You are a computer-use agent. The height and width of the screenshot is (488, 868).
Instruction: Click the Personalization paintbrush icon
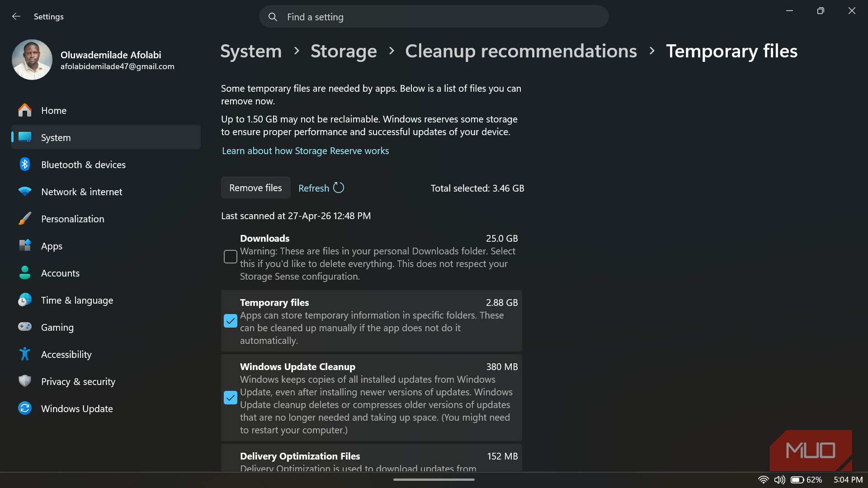[25, 219]
